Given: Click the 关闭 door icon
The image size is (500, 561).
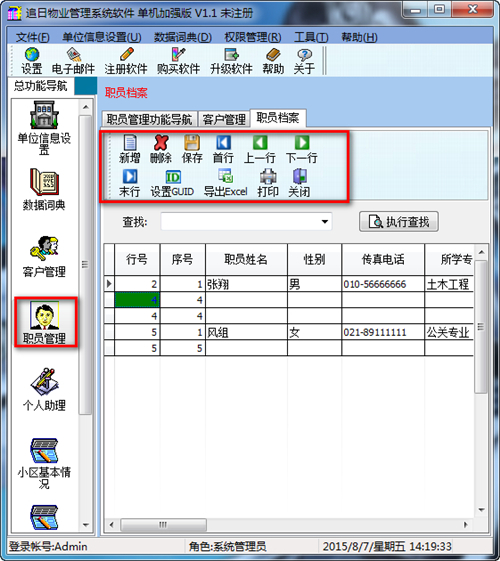Looking at the screenshot, I should [x=299, y=183].
